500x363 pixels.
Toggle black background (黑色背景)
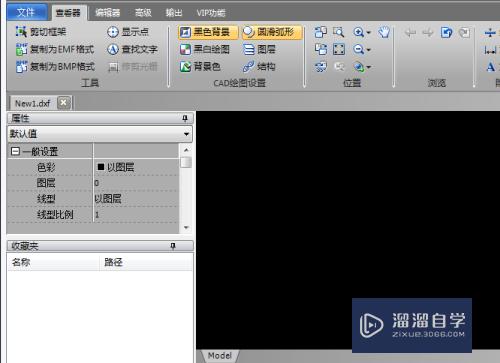[x=208, y=32]
